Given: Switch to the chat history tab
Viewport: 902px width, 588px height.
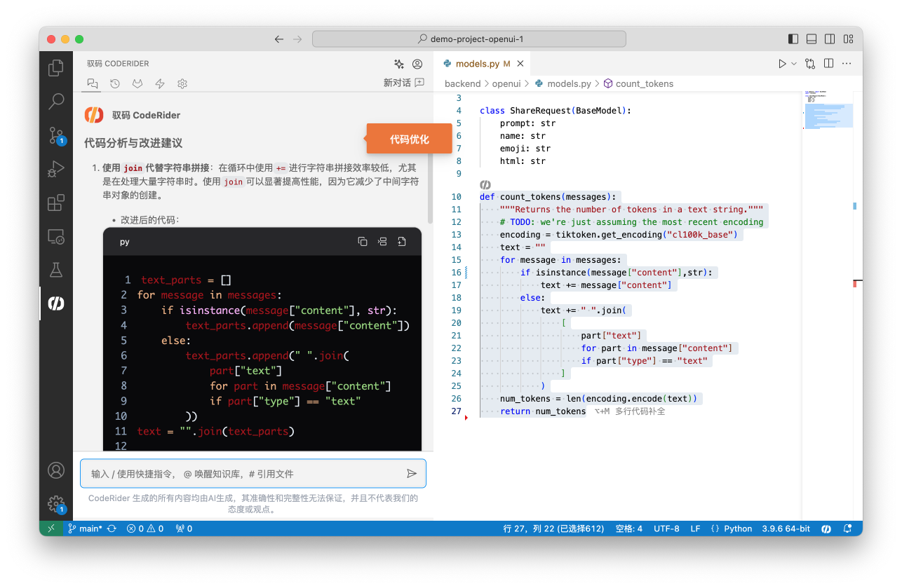Looking at the screenshot, I should (115, 83).
